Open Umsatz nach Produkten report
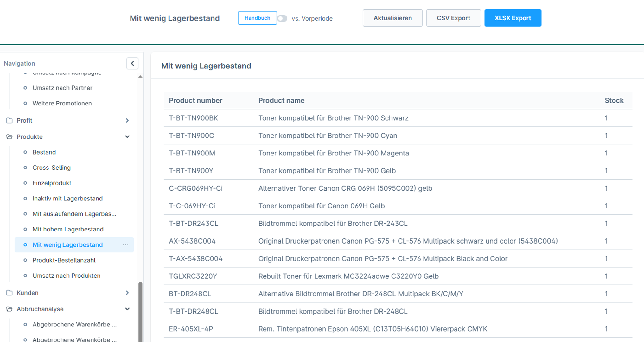The image size is (644, 342). coord(67,276)
